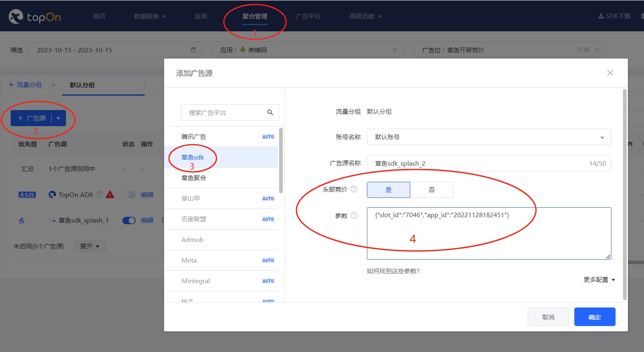Click the TopOn logo
The image size is (644, 352).
pyautogui.click(x=35, y=16)
